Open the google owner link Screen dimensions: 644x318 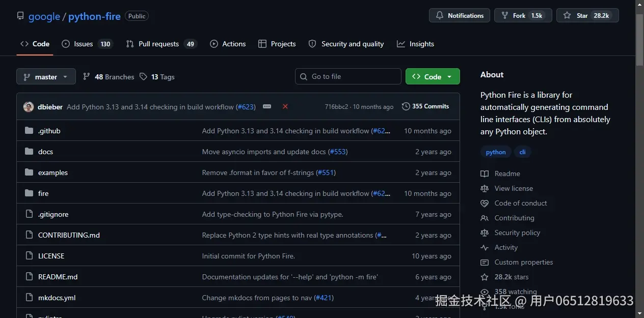[44, 16]
